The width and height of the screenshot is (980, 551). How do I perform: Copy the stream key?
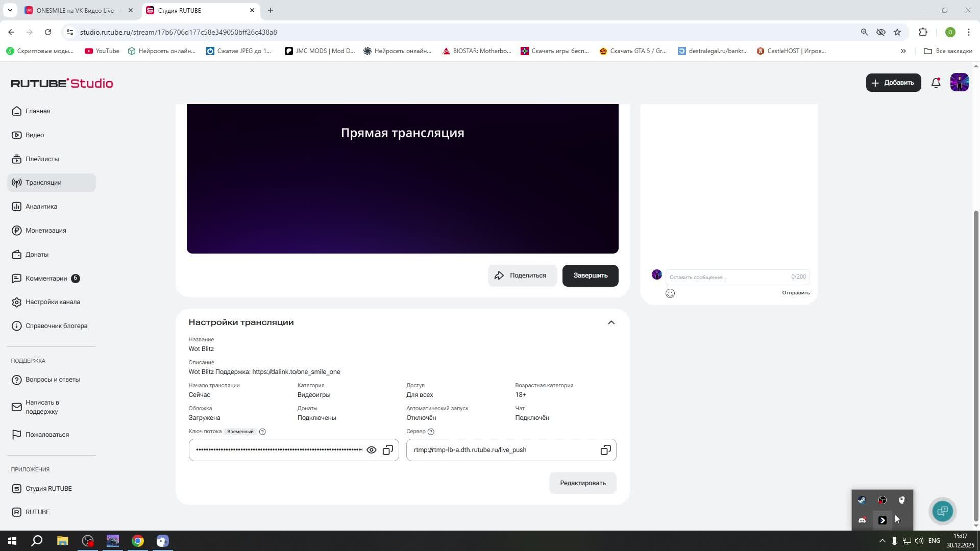tap(388, 450)
